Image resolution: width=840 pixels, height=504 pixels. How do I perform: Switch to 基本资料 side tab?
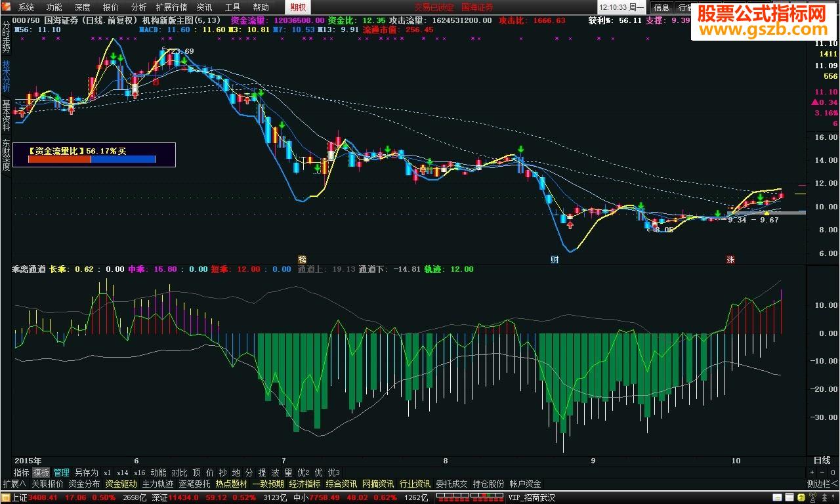(x=6, y=116)
